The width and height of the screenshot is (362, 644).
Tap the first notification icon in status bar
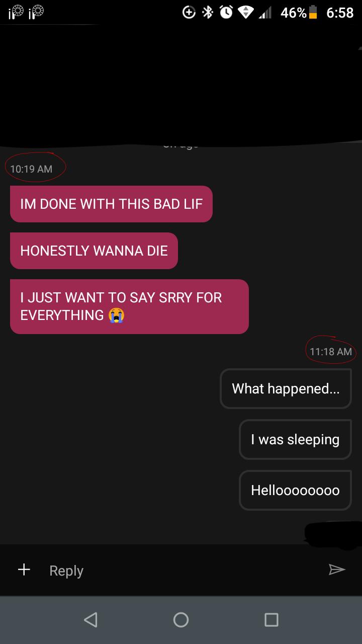[x=15, y=14]
